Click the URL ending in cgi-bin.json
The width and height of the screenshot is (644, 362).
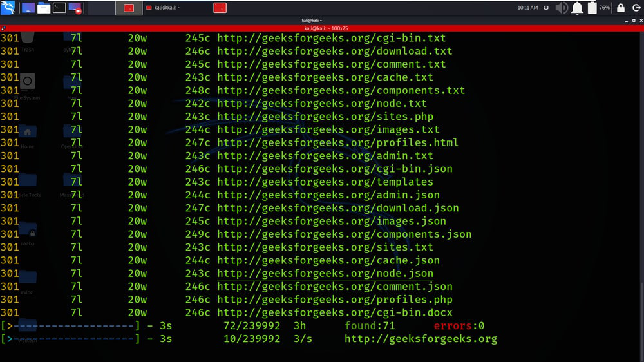point(335,169)
